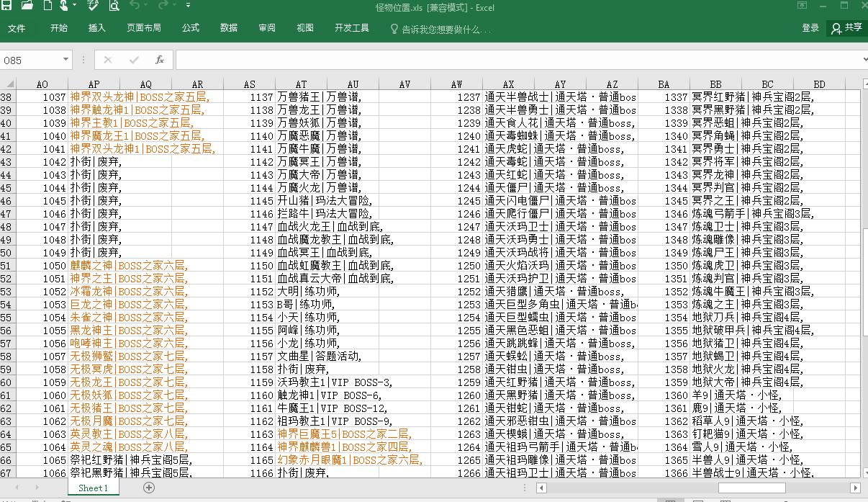Click the Open folder icon
This screenshot has height=502, width=868.
click(x=27, y=6)
